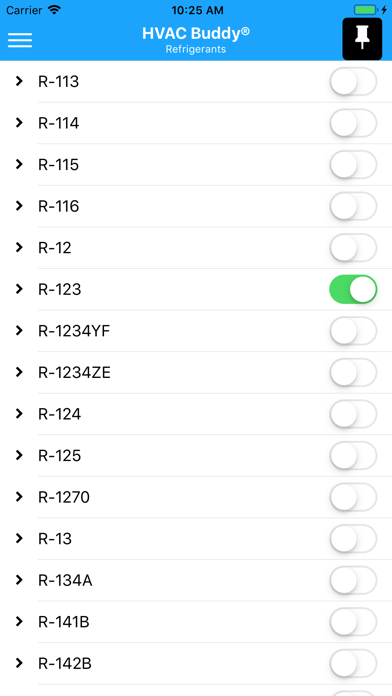
Task: Expand the R-12 entry chevron
Action: pyautogui.click(x=19, y=248)
